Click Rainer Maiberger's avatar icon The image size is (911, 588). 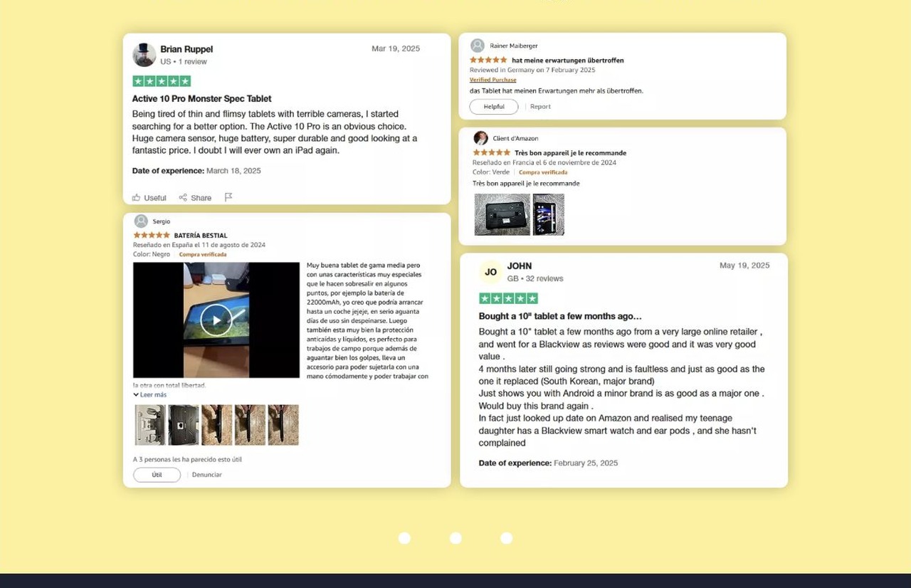click(x=478, y=46)
